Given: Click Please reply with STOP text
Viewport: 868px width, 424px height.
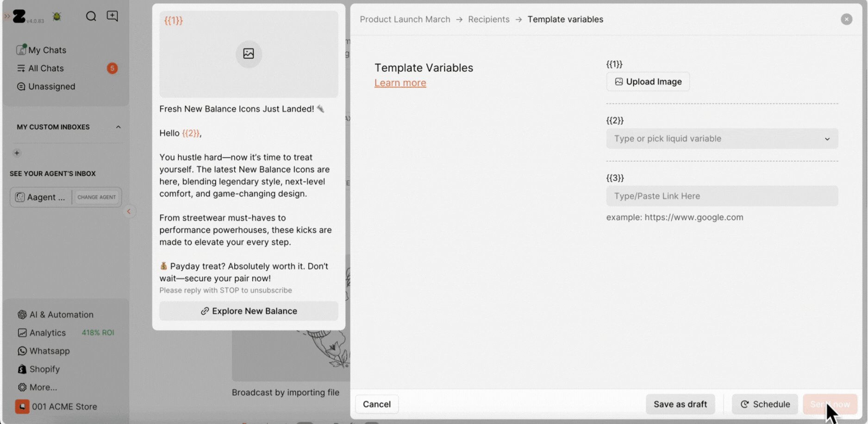Looking at the screenshot, I should (x=225, y=291).
